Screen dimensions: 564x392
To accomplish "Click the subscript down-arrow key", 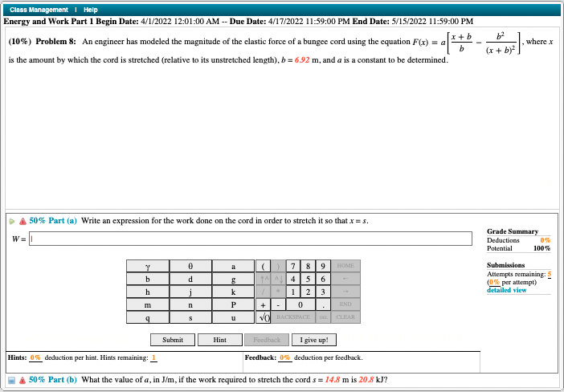I will [x=278, y=279].
